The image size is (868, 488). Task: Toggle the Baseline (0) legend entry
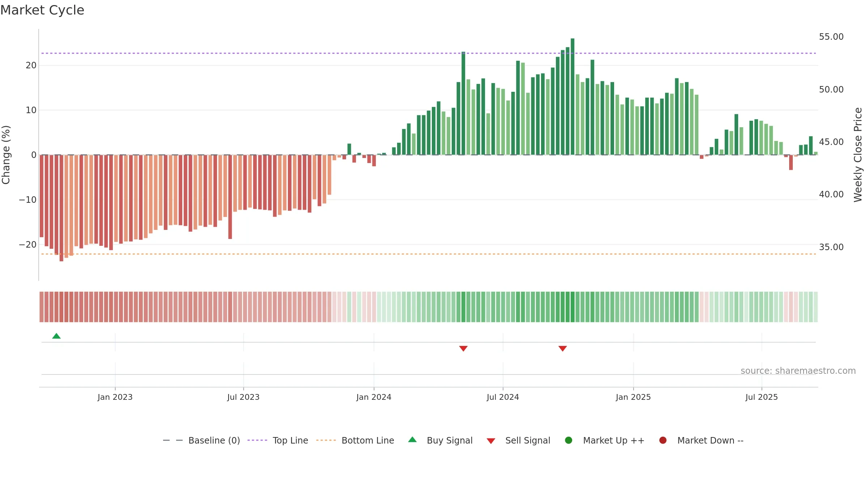(x=201, y=440)
